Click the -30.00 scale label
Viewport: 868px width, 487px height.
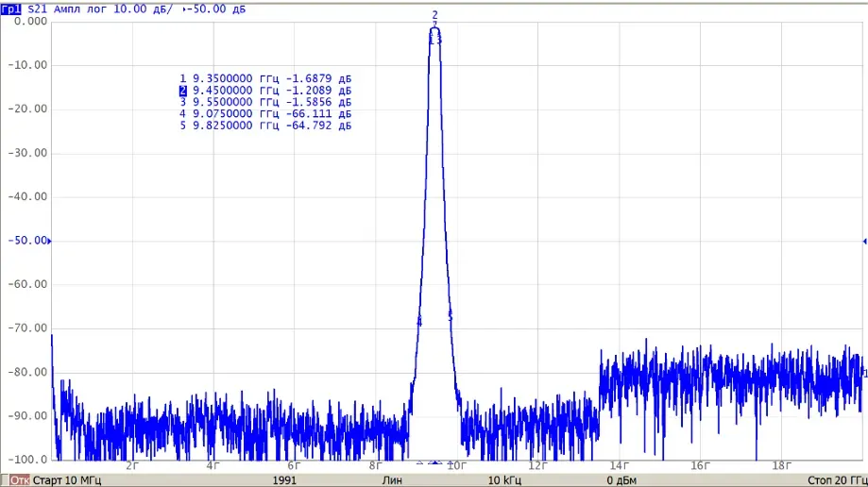click(27, 153)
